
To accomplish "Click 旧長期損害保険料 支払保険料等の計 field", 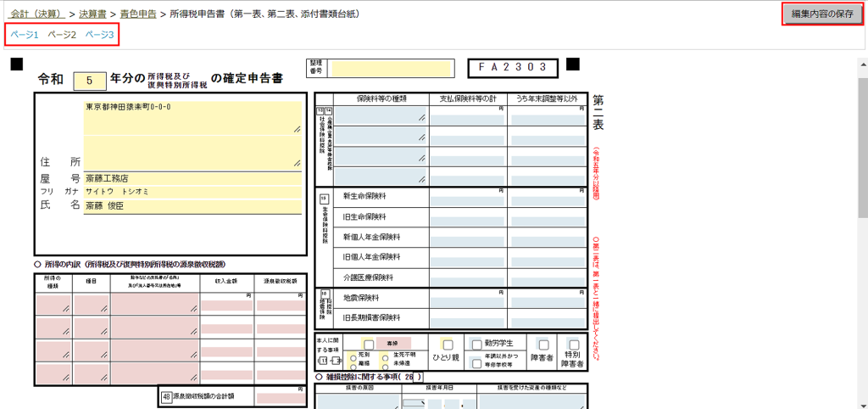I will point(467,322).
